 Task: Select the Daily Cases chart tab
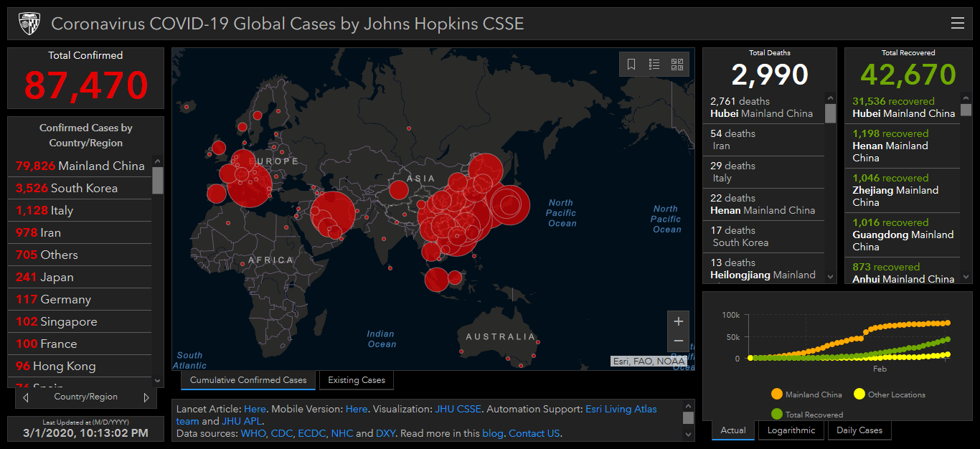[860, 430]
